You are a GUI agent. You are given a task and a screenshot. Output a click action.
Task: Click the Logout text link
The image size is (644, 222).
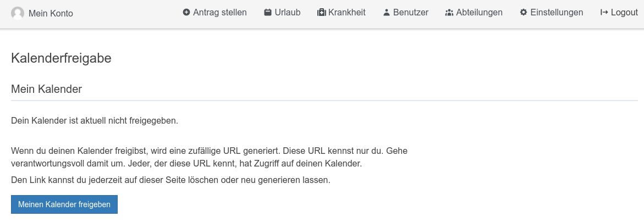pyautogui.click(x=624, y=12)
